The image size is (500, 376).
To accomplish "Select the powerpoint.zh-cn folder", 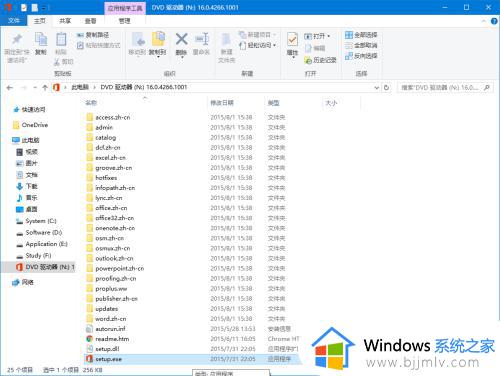I will [115, 268].
